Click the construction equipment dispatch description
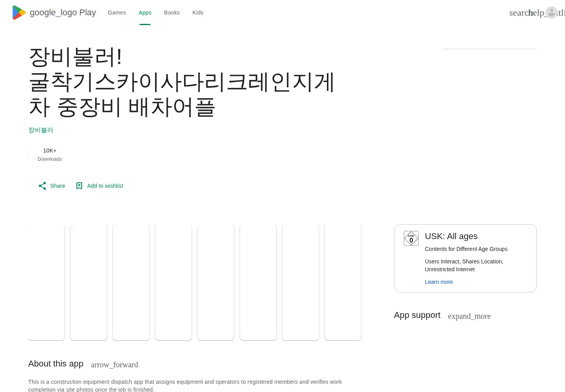 tap(185, 385)
